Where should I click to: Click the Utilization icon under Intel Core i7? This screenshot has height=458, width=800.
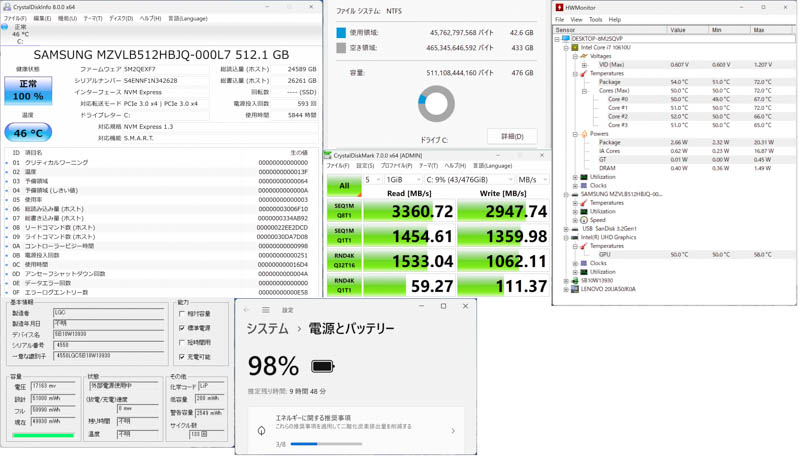coord(584,177)
